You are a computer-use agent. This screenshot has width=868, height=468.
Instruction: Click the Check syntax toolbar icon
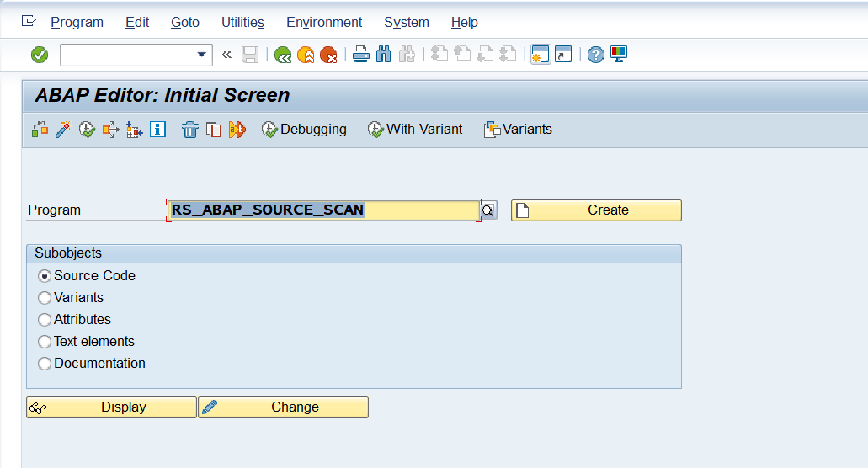click(x=40, y=130)
